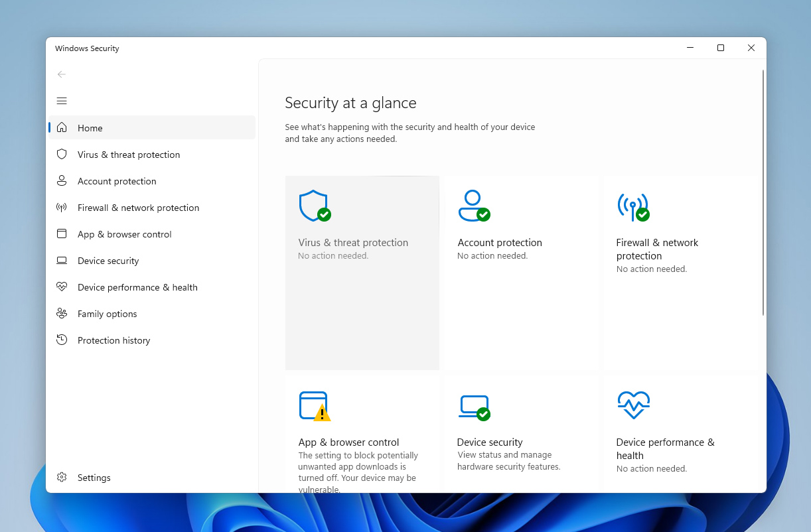Open Settings at the sidebar bottom
This screenshot has height=532, width=811.
(x=152, y=477)
